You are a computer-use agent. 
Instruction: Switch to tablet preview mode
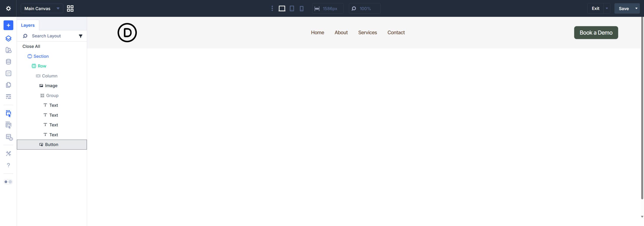[292, 8]
